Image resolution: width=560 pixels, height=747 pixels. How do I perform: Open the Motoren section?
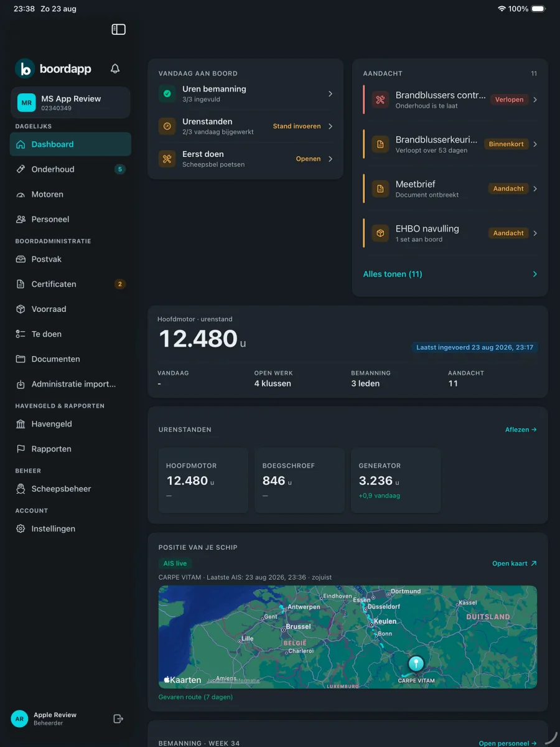70,194
